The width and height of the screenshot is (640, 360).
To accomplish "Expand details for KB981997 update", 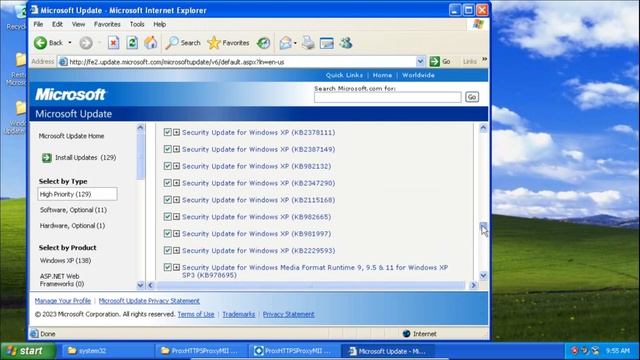I will pyautogui.click(x=176, y=233).
